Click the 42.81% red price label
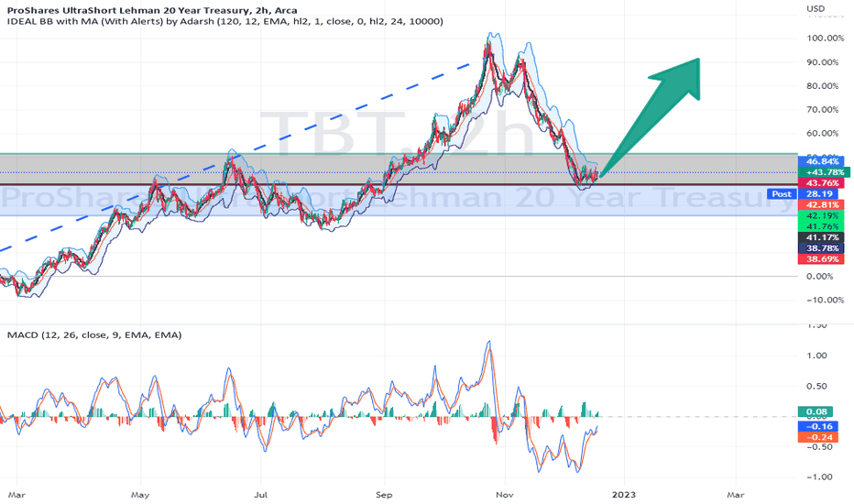The image size is (854, 504). [x=822, y=205]
